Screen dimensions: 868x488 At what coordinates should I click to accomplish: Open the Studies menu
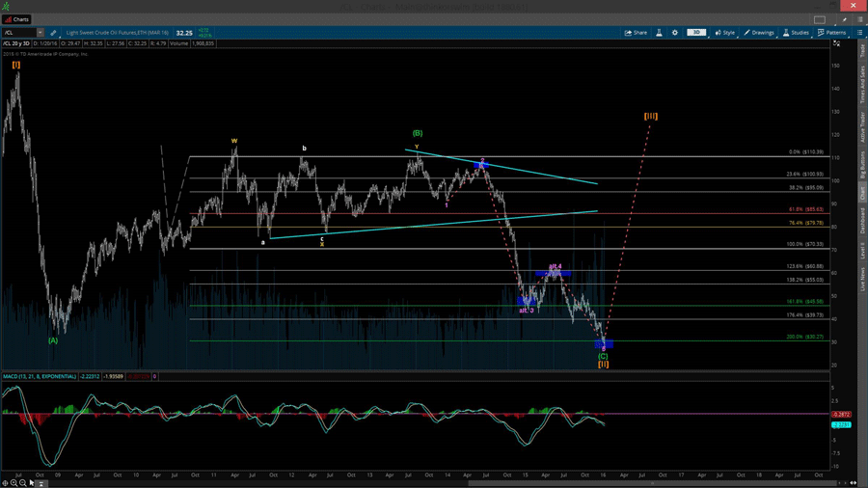[797, 33]
